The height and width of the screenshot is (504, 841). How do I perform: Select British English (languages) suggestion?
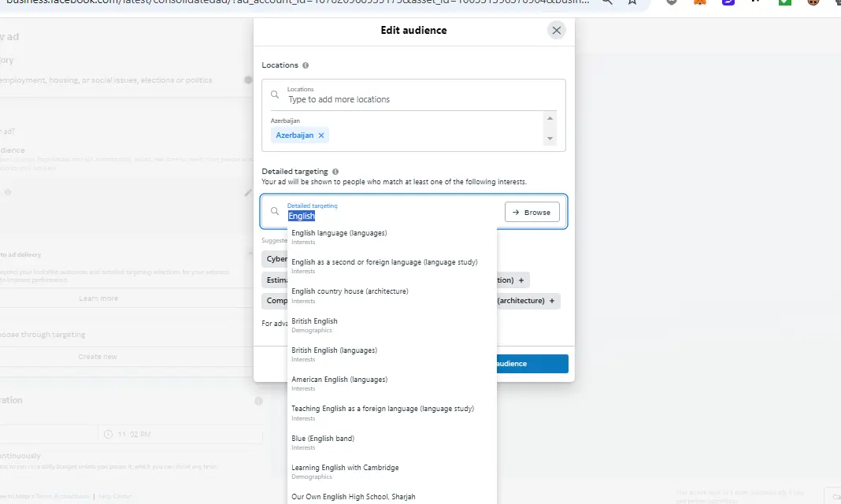392,354
